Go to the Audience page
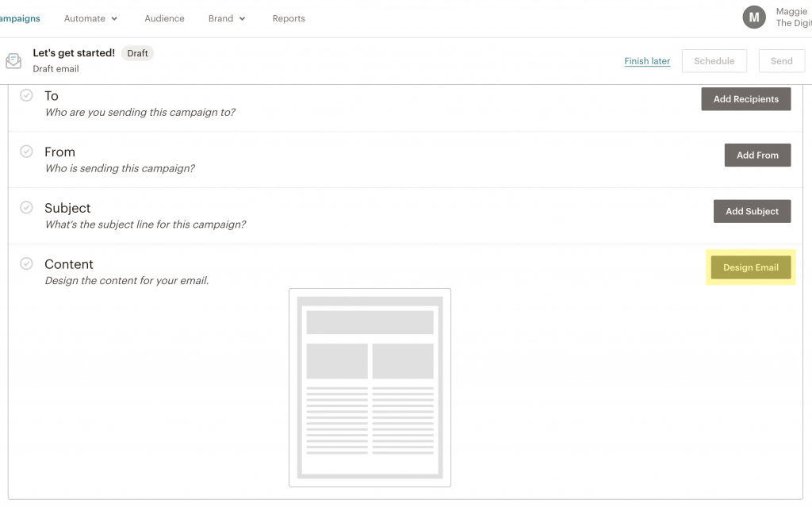The width and height of the screenshot is (812, 507). (x=164, y=18)
